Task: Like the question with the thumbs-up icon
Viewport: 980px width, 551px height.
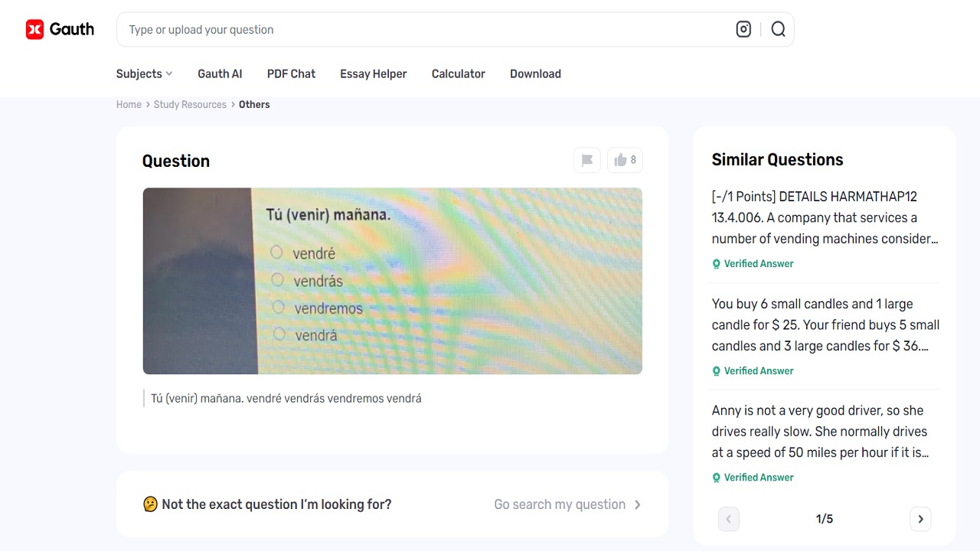Action: [x=622, y=160]
